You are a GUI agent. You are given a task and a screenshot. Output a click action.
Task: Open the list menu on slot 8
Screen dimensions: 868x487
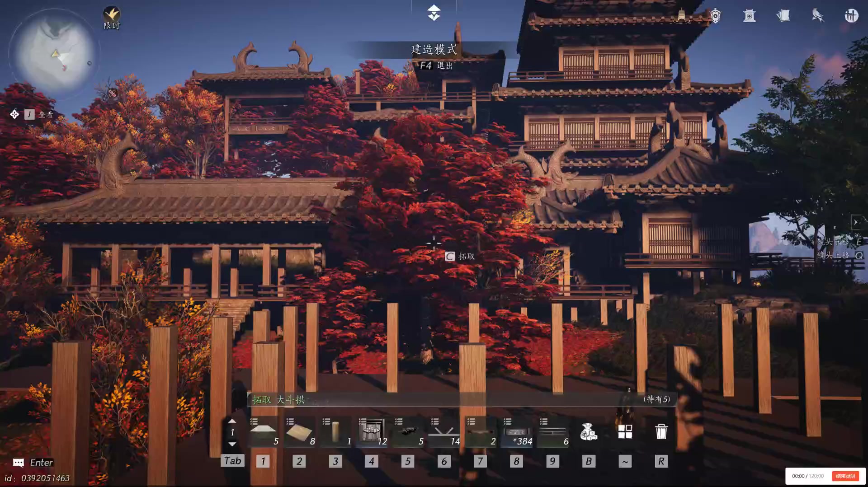507,421
